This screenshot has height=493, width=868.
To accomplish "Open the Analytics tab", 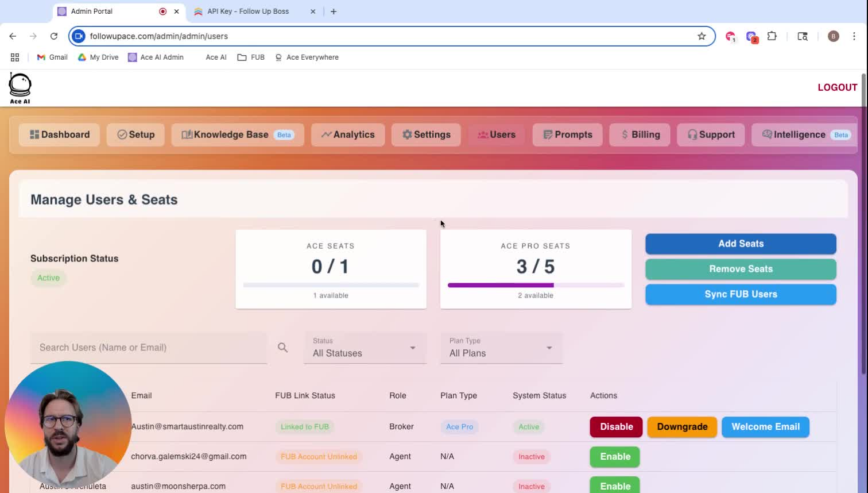I will tap(348, 134).
